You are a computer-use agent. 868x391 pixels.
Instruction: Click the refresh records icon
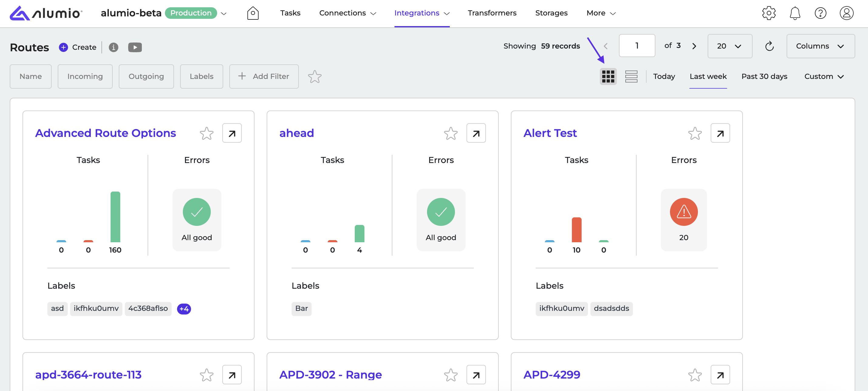769,46
